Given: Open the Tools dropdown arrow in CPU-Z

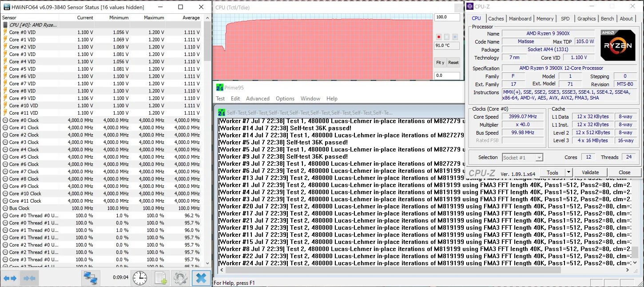Looking at the screenshot, I should click(568, 172).
